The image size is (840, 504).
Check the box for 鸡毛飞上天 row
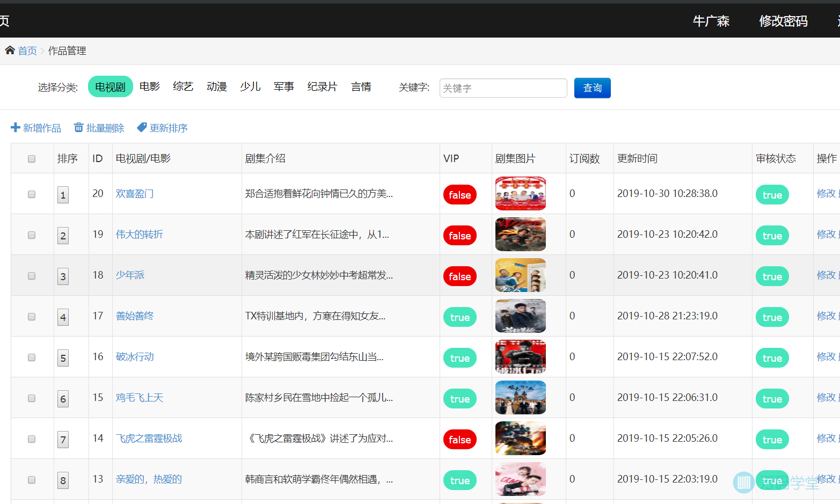tap(32, 398)
